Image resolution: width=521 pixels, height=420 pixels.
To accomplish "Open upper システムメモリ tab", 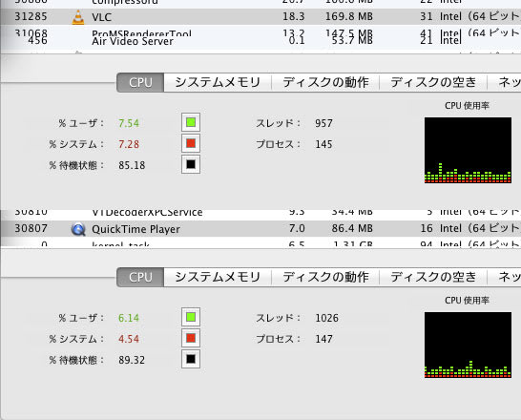I will coord(218,82).
